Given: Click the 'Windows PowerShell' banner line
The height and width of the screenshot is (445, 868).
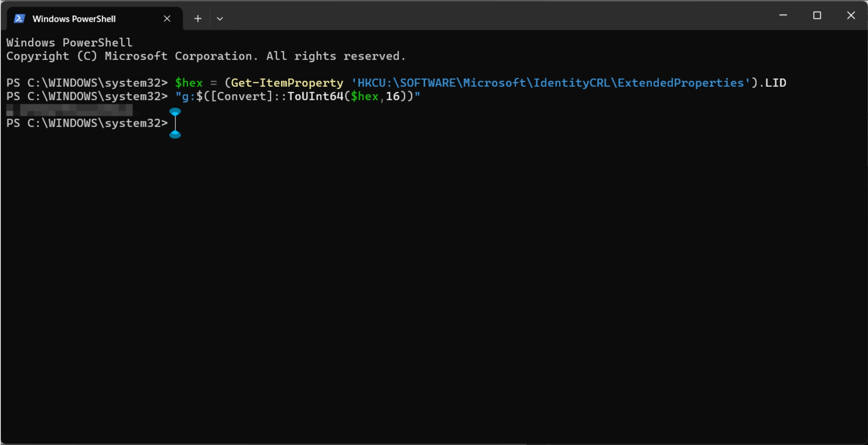Looking at the screenshot, I should tap(69, 43).
